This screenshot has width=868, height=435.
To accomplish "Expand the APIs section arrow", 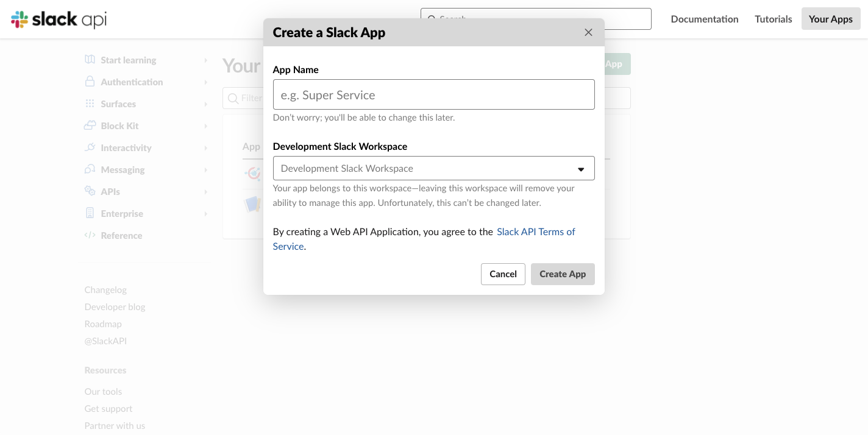I will click(x=206, y=192).
